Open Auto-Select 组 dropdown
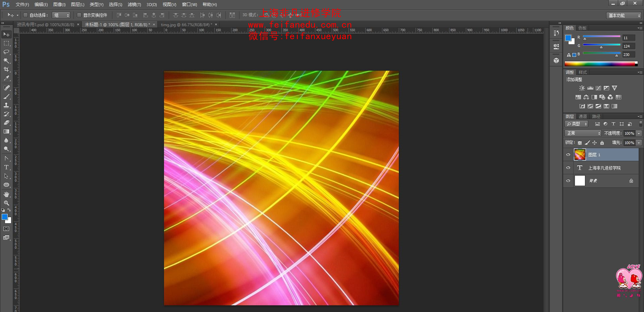Screen dimensions: 644x312 [x=61, y=15]
